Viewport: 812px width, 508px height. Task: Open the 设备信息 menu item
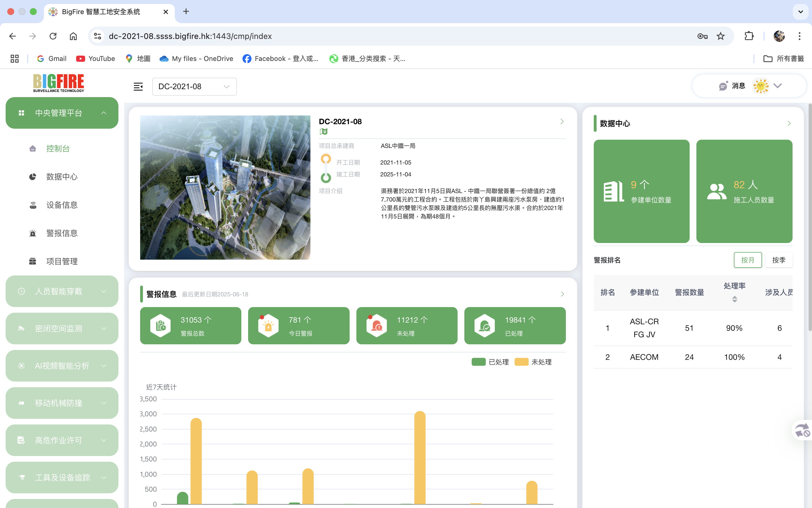tap(62, 205)
